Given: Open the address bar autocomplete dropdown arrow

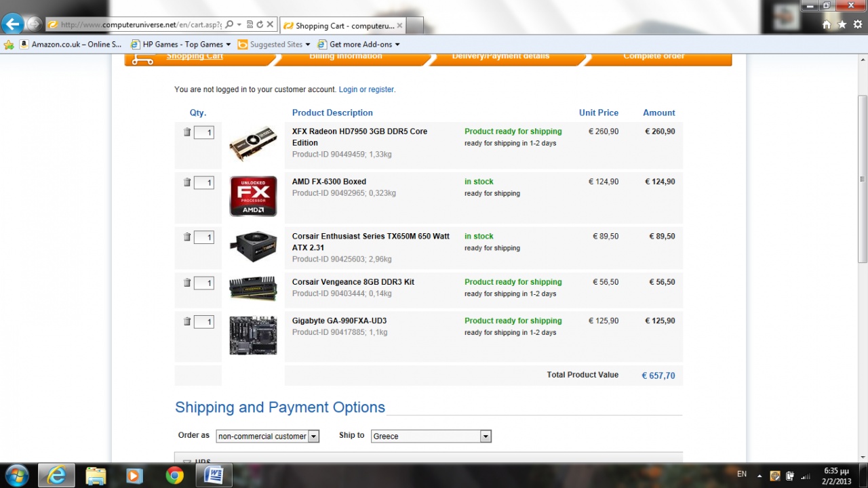Looking at the screenshot, I should [x=239, y=24].
